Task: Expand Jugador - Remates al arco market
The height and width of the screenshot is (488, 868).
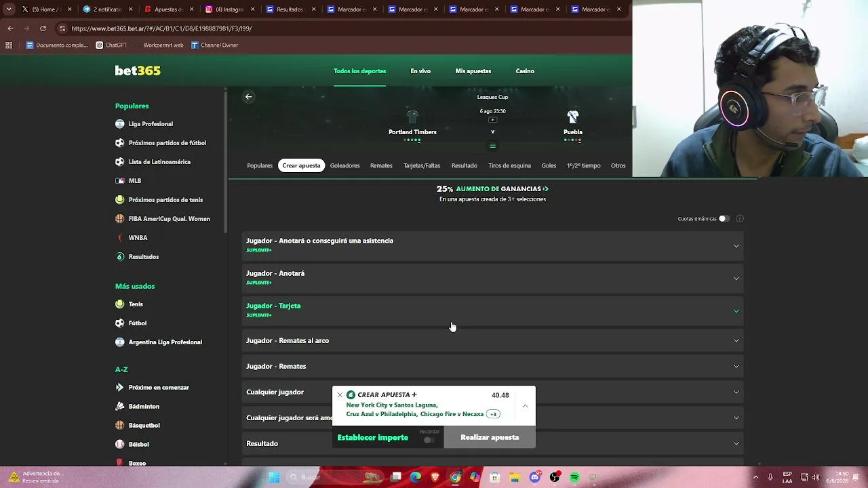Action: click(x=493, y=340)
